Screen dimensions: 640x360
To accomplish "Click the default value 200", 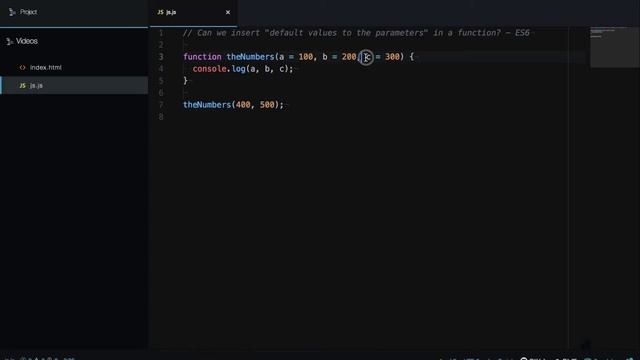I will [x=349, y=57].
